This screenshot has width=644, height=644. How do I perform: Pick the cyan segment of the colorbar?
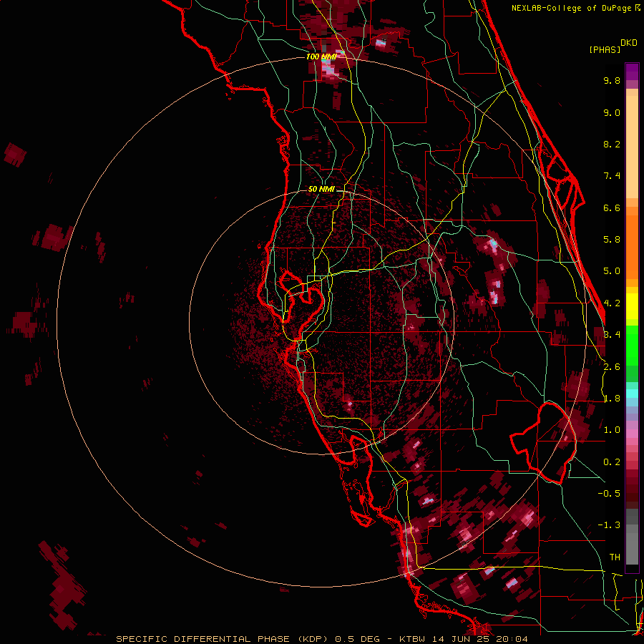click(632, 394)
